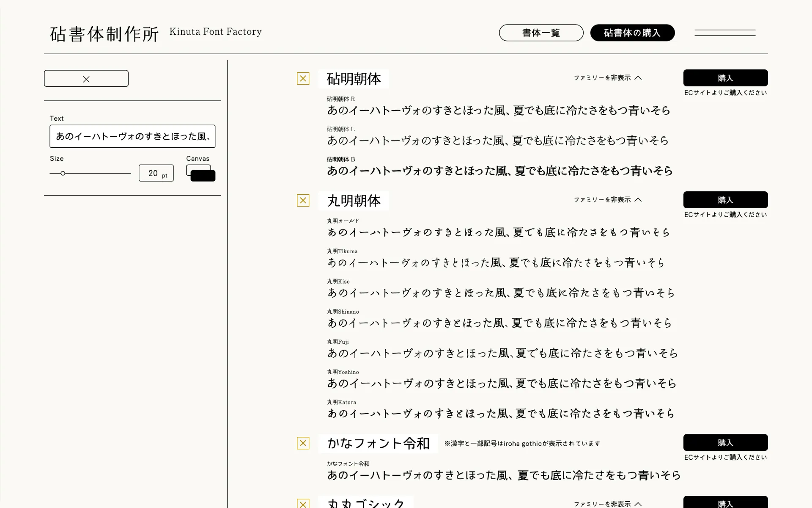Click ECサイトよりご購入ください under かなフォント令和
812x508 pixels.
click(x=725, y=457)
